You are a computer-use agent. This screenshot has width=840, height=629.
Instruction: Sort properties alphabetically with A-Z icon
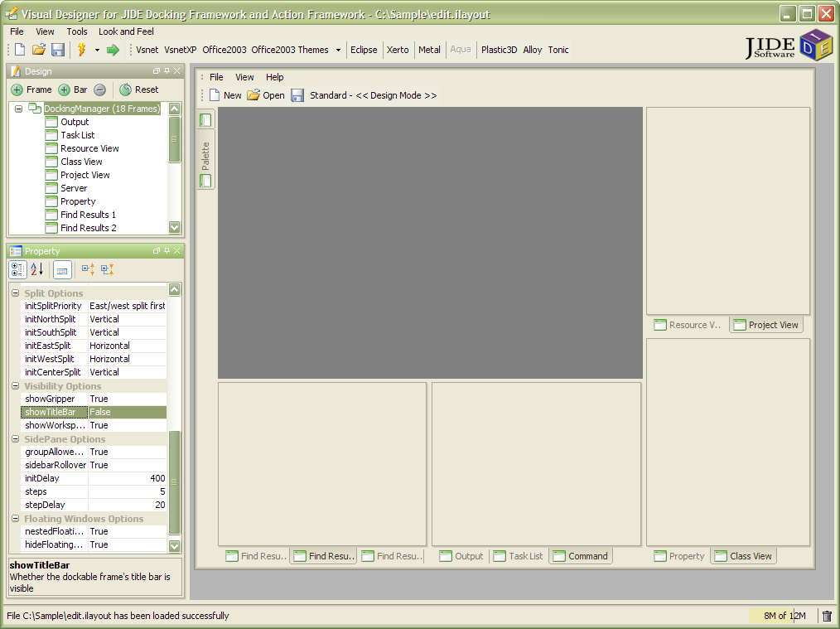pyautogui.click(x=37, y=269)
